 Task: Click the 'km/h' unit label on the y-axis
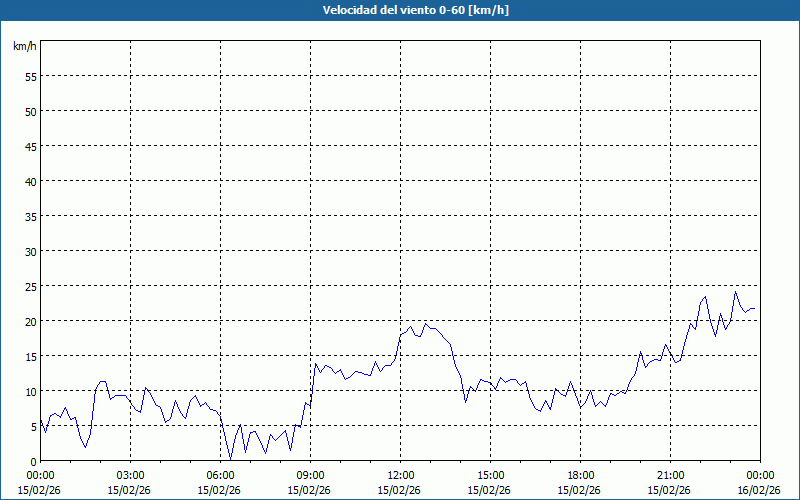coord(24,47)
